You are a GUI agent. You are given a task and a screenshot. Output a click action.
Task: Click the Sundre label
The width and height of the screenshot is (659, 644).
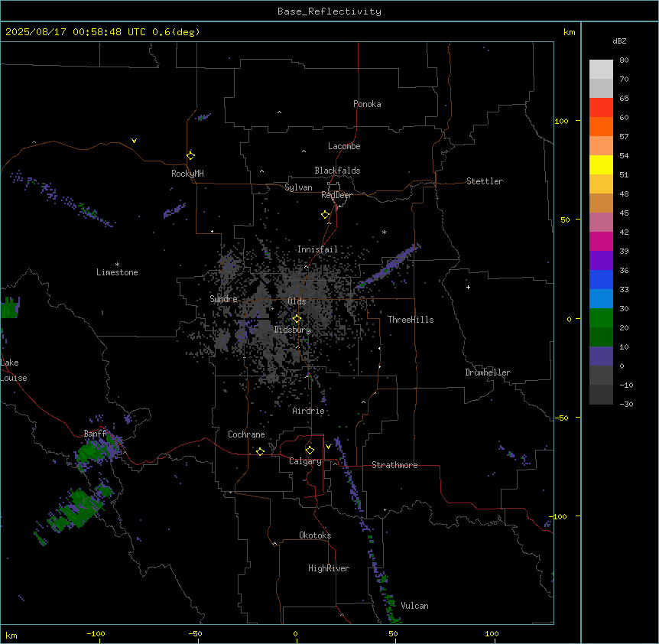(x=223, y=299)
